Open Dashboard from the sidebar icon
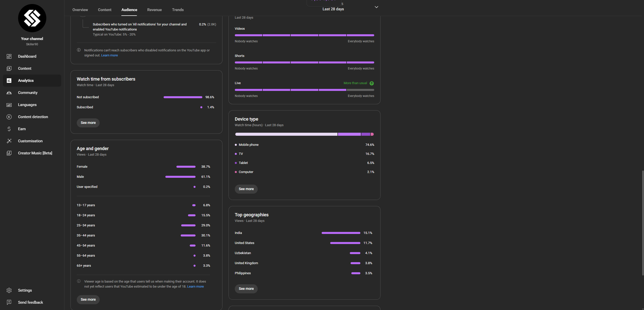644x310 pixels. click(9, 56)
